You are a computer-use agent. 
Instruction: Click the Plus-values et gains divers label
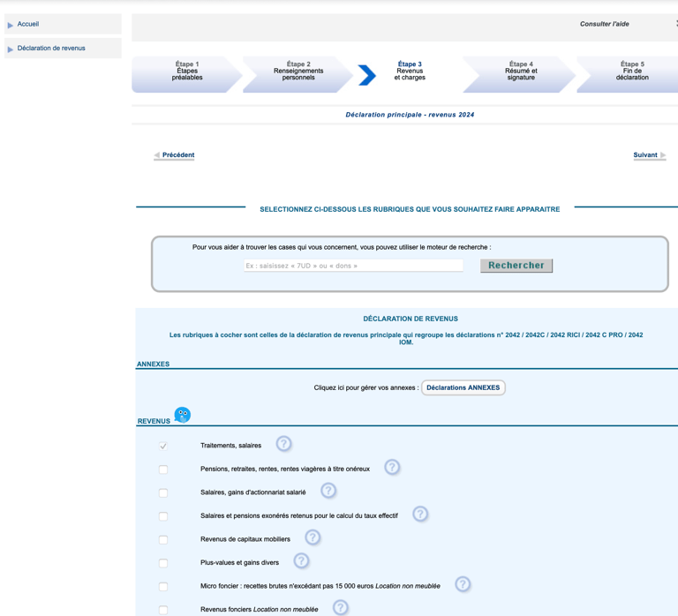[x=239, y=563]
